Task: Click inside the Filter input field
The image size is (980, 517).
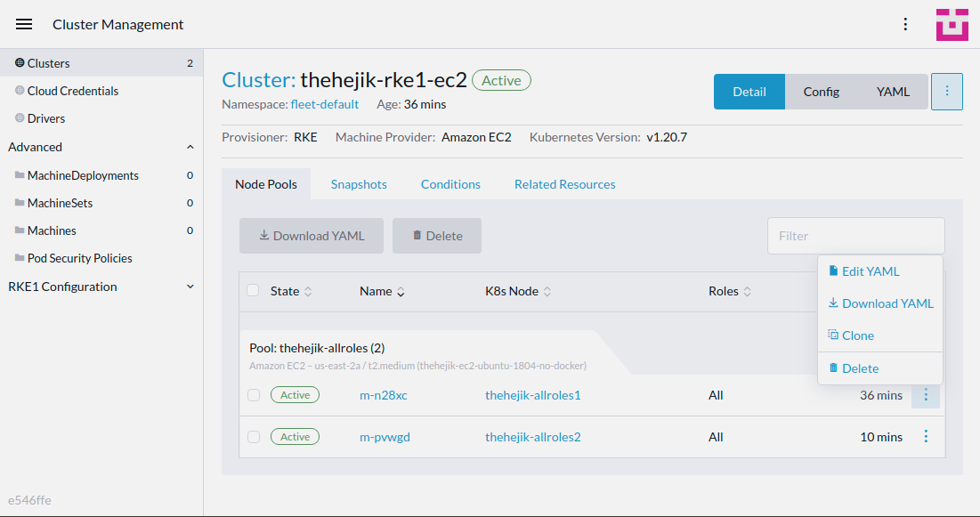Action: tap(854, 235)
